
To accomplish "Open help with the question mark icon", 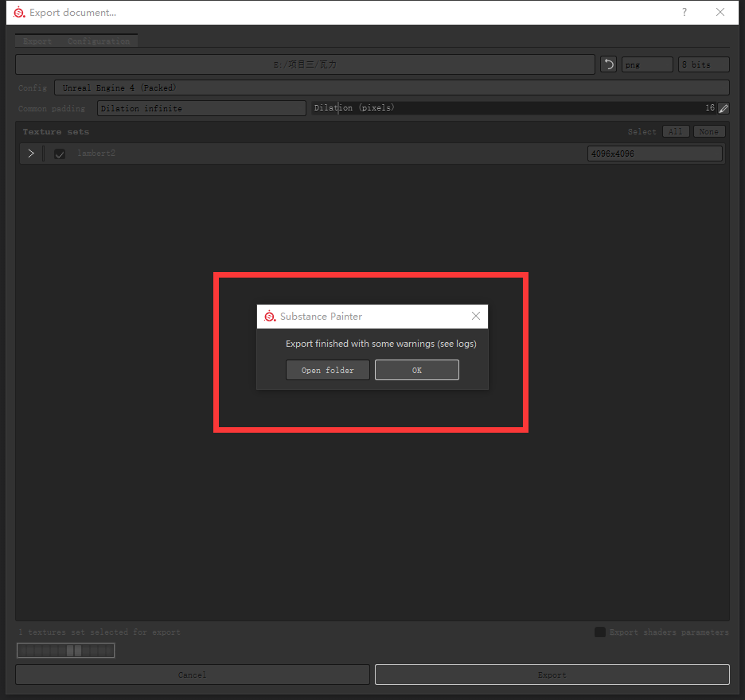I will pyautogui.click(x=685, y=12).
